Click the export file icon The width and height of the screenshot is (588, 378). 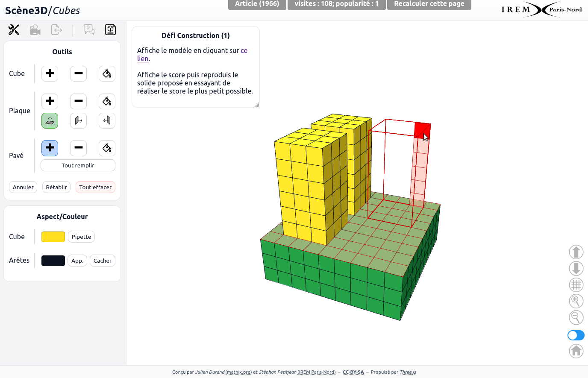56,30
